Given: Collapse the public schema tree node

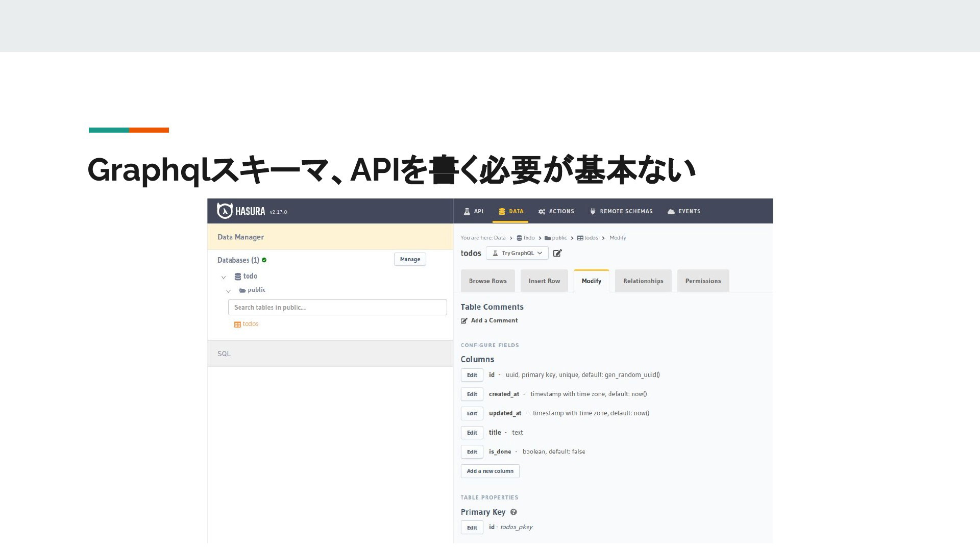Looking at the screenshot, I should (x=228, y=291).
